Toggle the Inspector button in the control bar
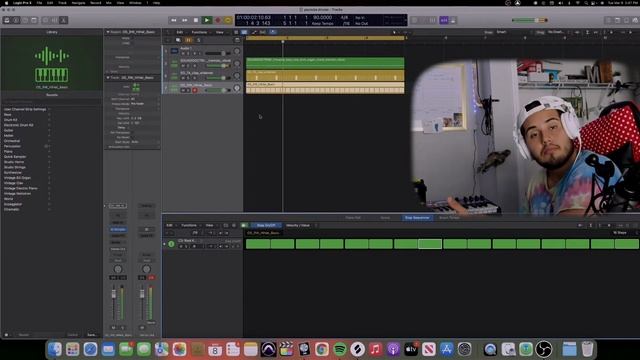Image resolution: width=640 pixels, height=360 pixels. (16, 20)
